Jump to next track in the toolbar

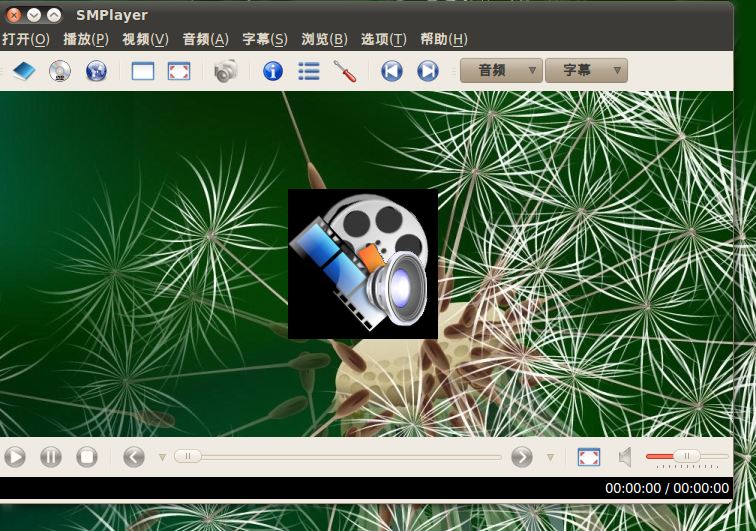point(428,71)
